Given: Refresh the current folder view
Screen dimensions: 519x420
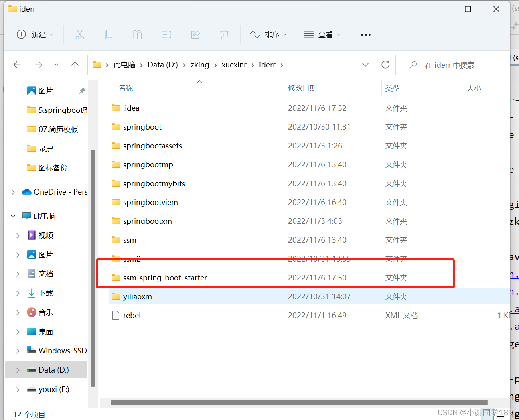Looking at the screenshot, I should pos(385,65).
